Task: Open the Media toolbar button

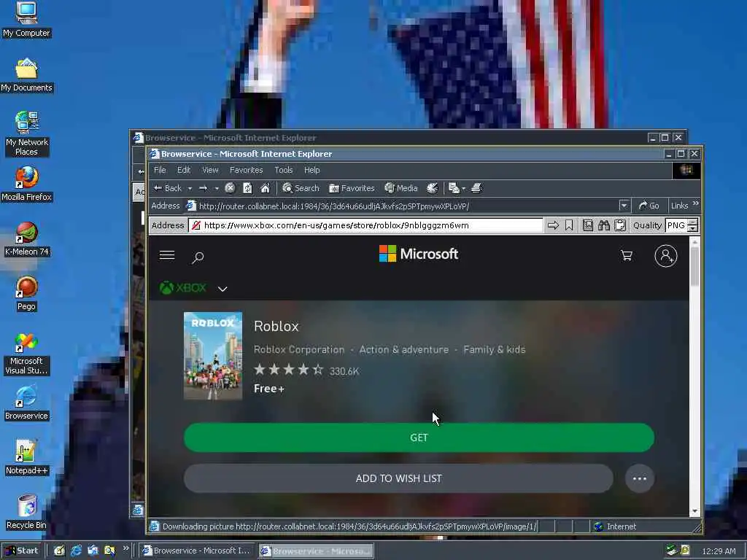Action: coord(401,188)
